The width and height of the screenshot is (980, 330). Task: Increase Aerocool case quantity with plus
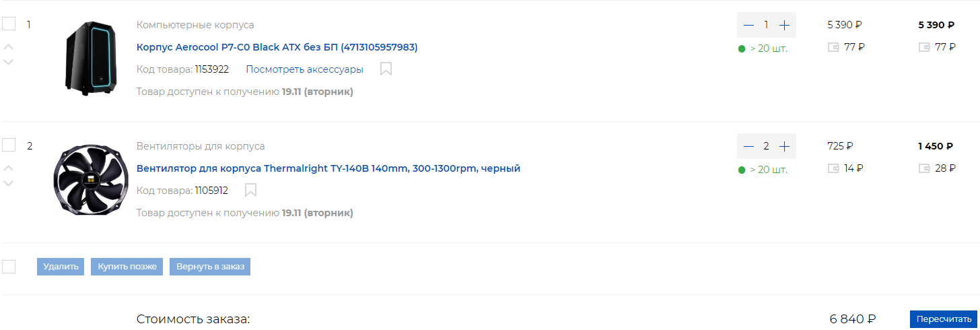[784, 25]
